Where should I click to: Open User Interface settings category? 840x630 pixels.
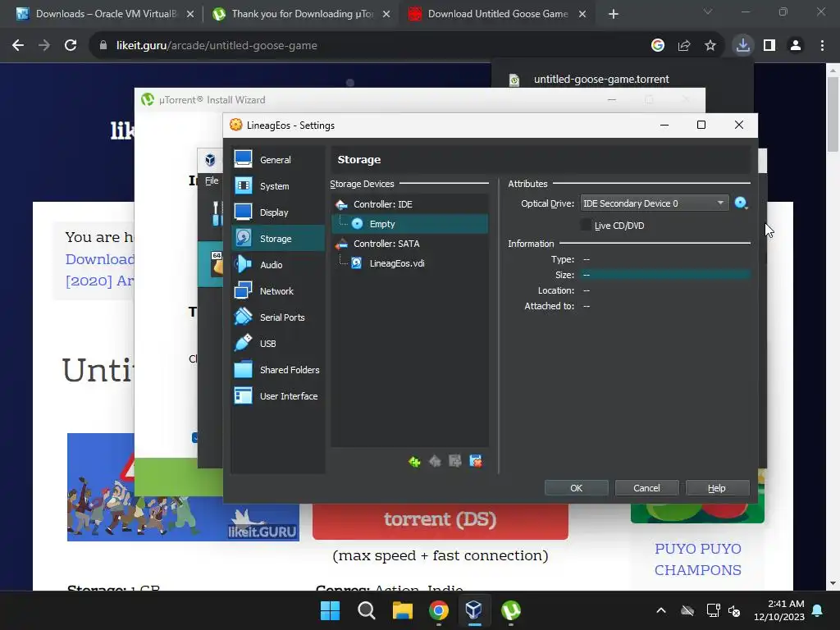pyautogui.click(x=277, y=396)
